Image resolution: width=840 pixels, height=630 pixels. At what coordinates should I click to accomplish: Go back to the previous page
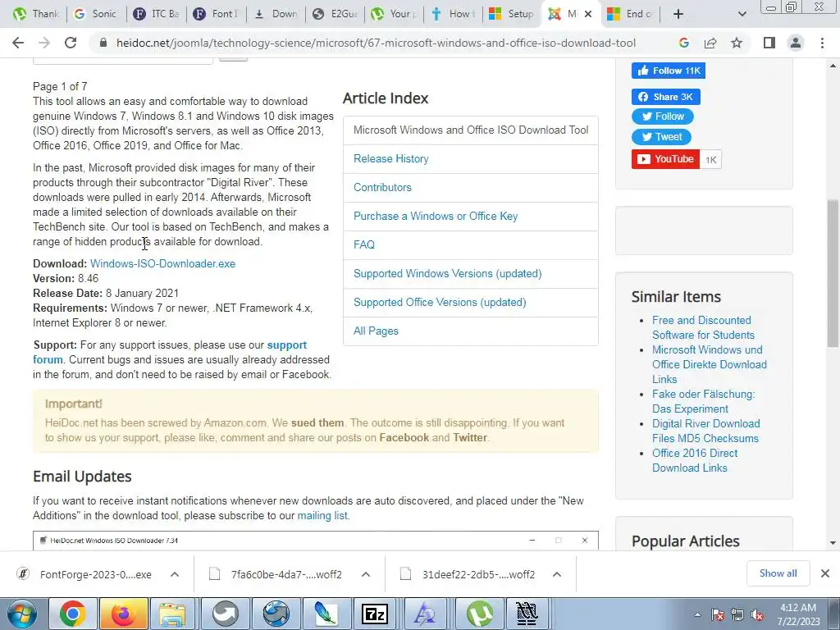[x=18, y=43]
